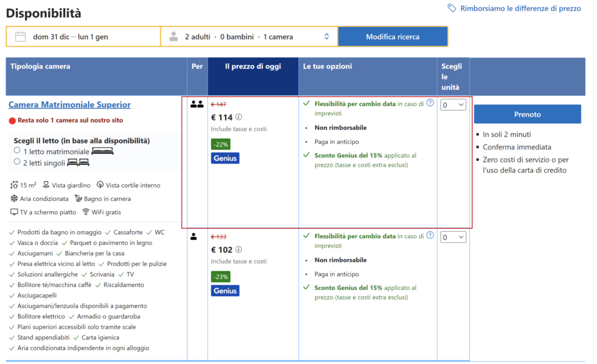The height and width of the screenshot is (364, 597).
Task: Click the Genius badge under € 114
Action: (225, 158)
